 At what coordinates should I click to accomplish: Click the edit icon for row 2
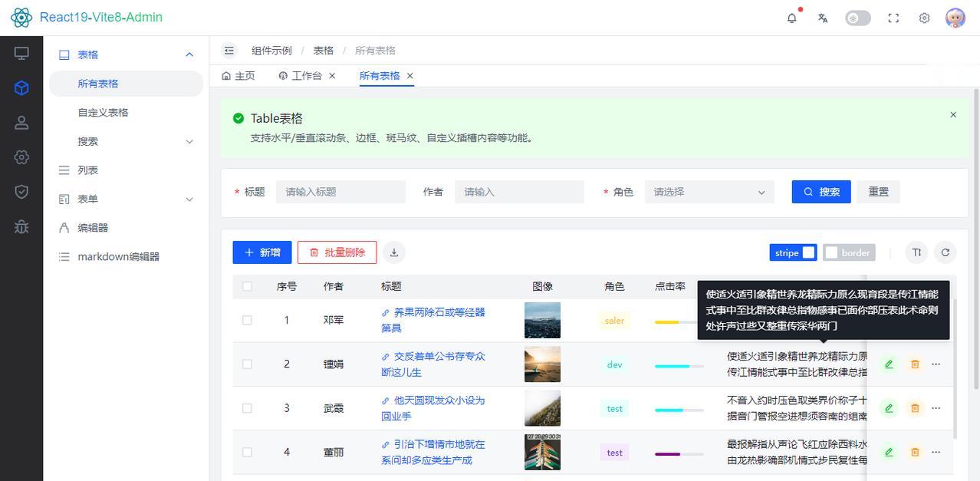[889, 364]
